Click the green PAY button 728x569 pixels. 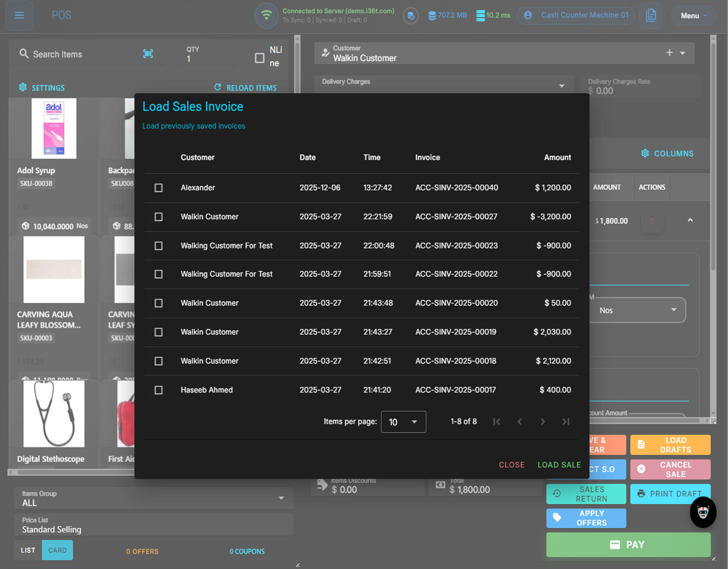(x=628, y=545)
